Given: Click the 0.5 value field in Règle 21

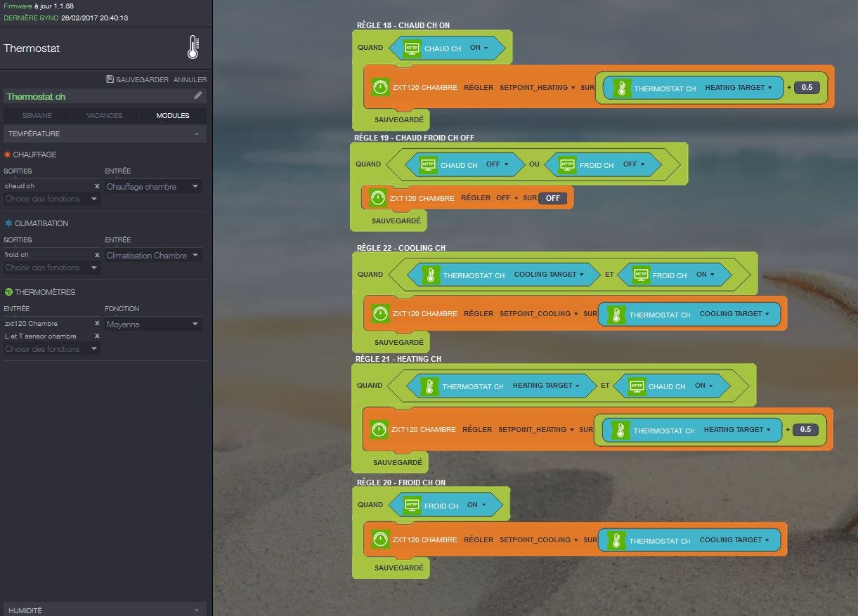Looking at the screenshot, I should [x=805, y=430].
